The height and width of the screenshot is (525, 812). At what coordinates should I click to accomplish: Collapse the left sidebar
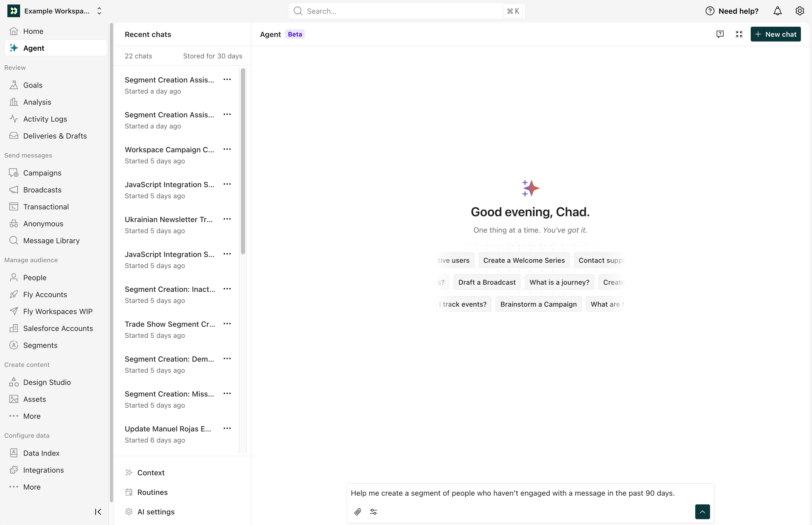click(x=98, y=511)
